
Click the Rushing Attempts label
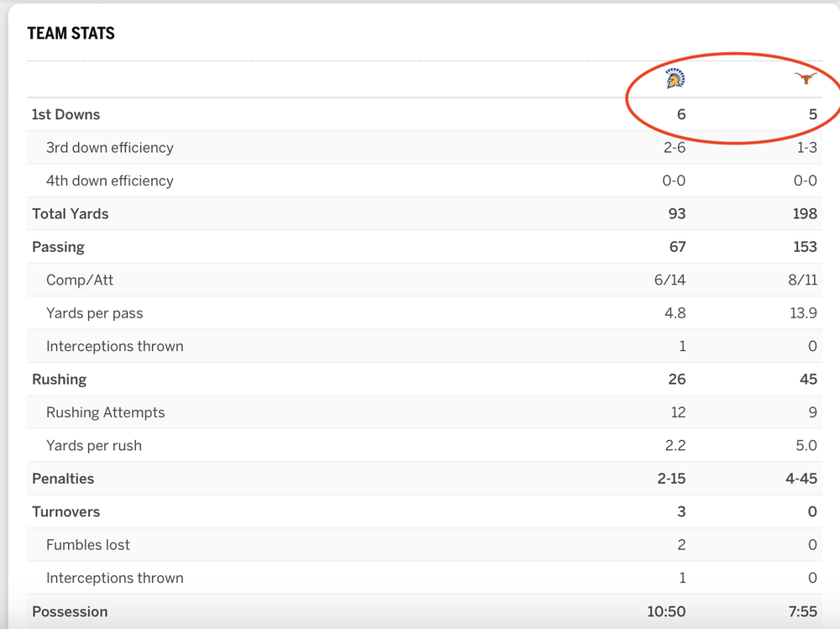click(x=106, y=412)
